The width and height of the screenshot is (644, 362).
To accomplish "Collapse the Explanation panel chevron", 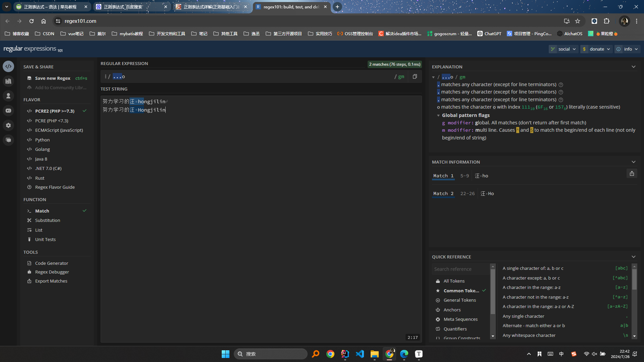I will click(633, 67).
